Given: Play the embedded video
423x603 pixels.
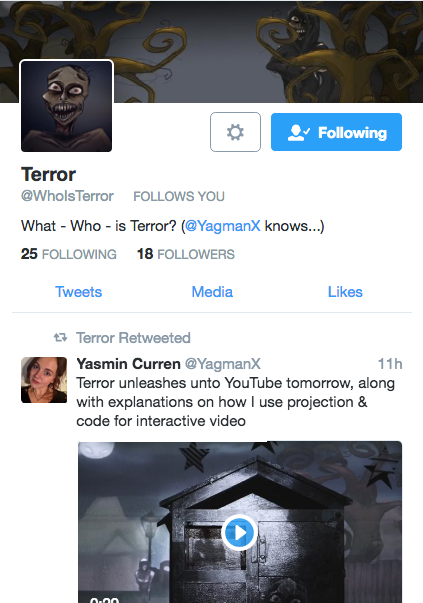Looking at the screenshot, I should [x=239, y=533].
